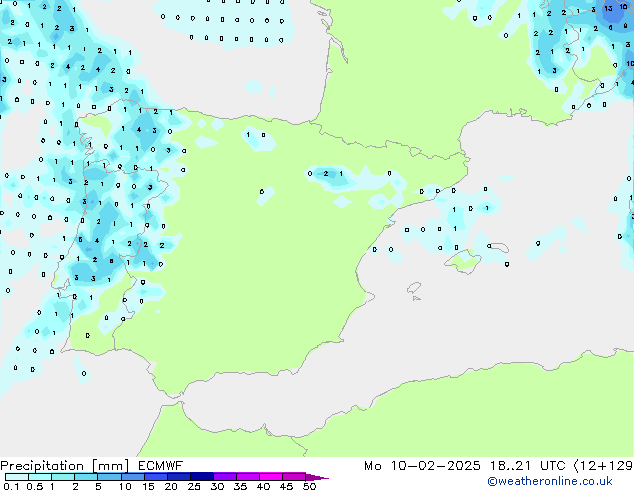Click the legend label '20'
Viewport: 634px width, 490px height.
tap(171, 486)
